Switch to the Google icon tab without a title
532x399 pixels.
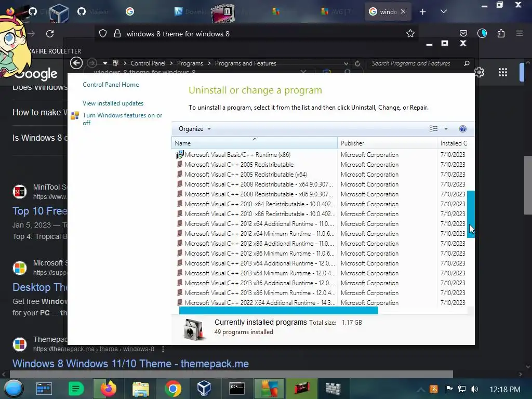tap(129, 11)
